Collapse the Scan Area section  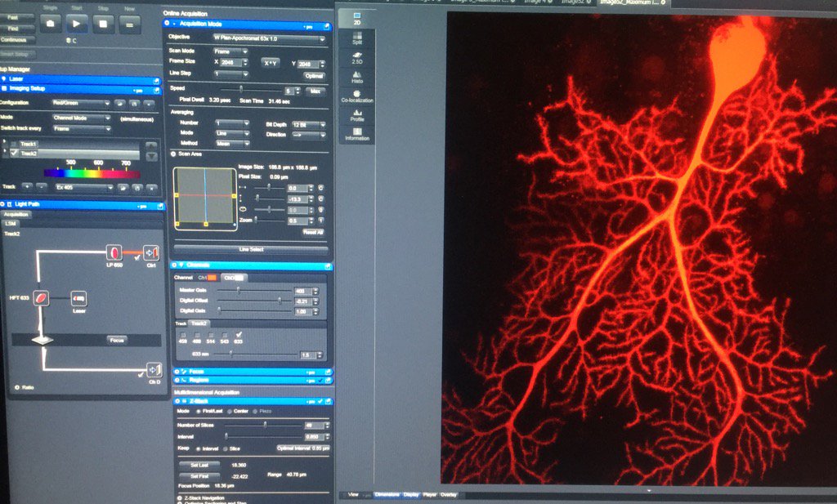point(173,154)
